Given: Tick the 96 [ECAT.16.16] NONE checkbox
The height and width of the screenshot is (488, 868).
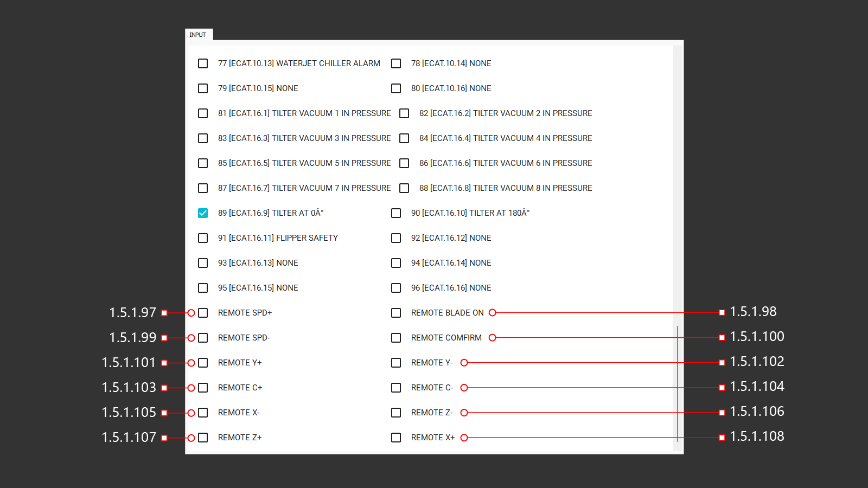Looking at the screenshot, I should [x=396, y=288].
